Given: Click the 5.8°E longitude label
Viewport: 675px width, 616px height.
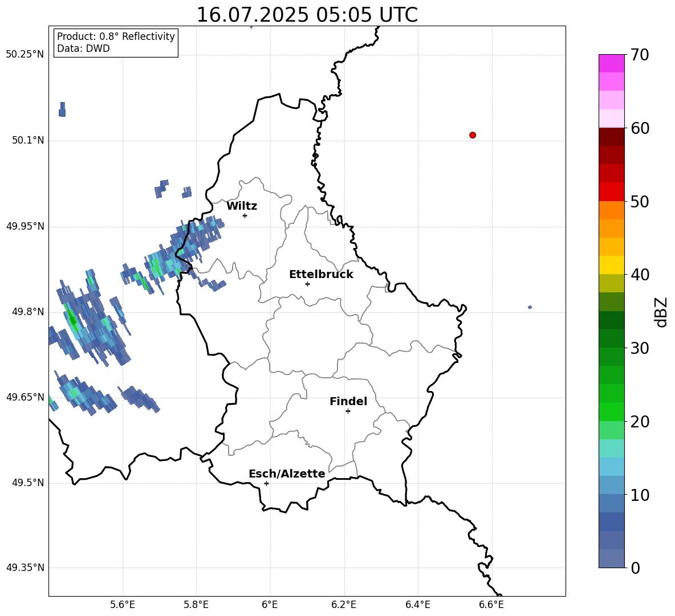Looking at the screenshot, I should 196,605.
